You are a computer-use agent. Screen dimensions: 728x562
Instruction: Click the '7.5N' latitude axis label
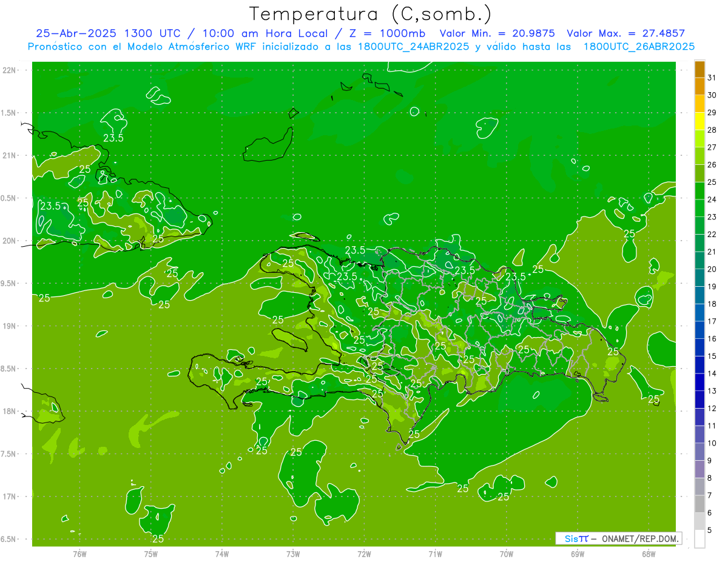coord(9,454)
